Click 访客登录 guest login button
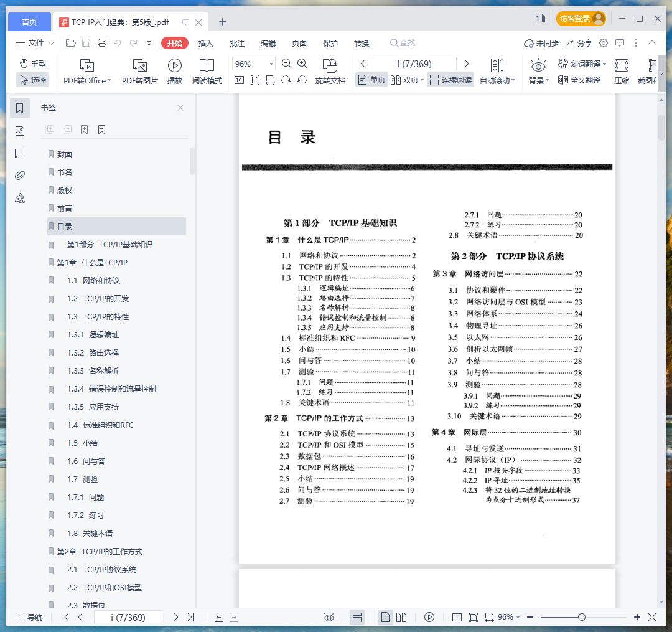672x632 pixels. pos(581,19)
